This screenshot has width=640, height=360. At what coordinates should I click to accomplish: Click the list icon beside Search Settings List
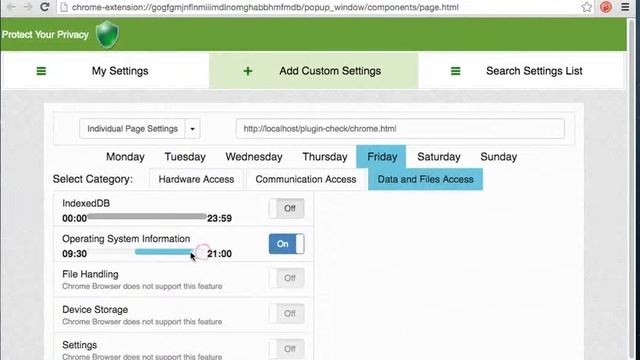(456, 71)
